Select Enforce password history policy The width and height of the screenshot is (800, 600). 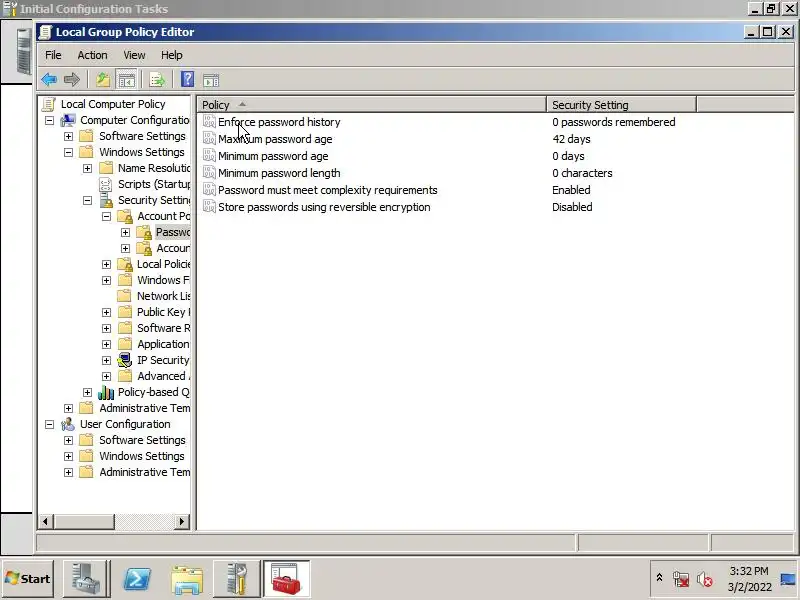(279, 122)
